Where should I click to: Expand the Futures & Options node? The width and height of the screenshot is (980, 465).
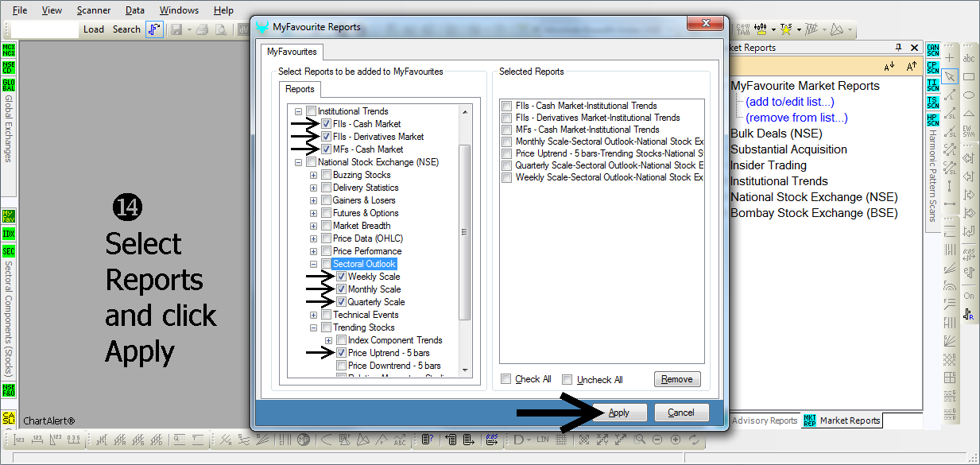[x=314, y=213]
